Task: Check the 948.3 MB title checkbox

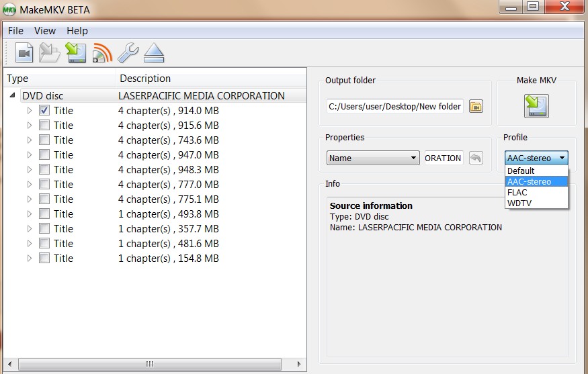Action: coord(44,170)
